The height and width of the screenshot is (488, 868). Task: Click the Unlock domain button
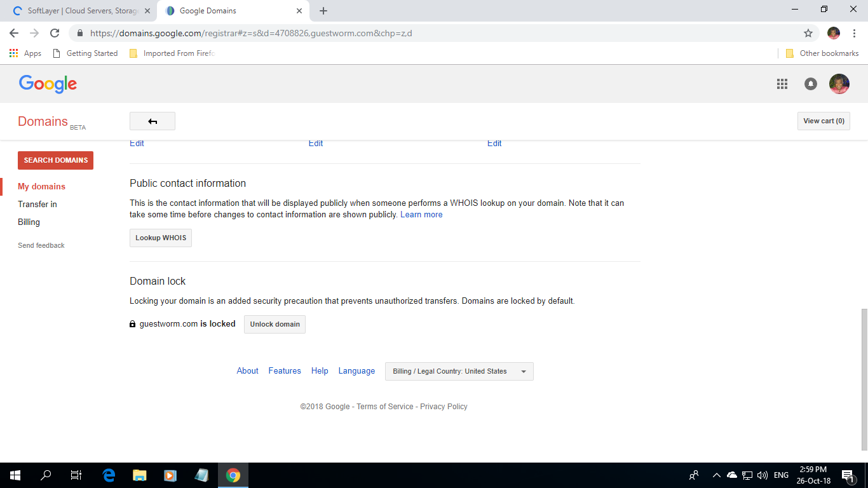pyautogui.click(x=275, y=324)
